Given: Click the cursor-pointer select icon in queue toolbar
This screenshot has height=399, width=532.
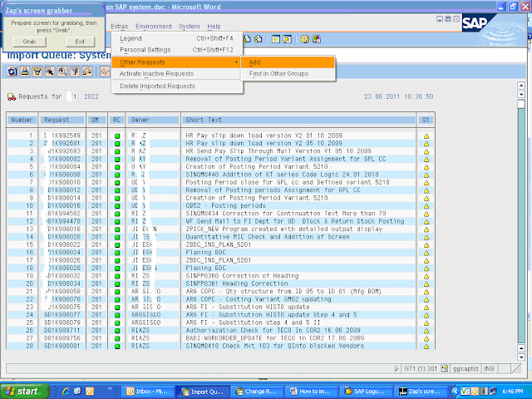Looking at the screenshot, I should [x=50, y=71].
